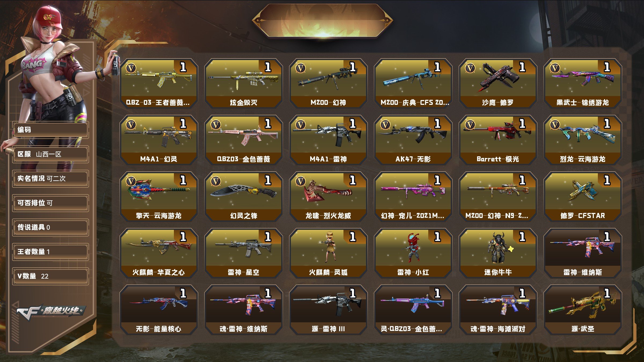644x362 pixels.
Task: Select the 区服 山西一区 server field
Action: coord(50,154)
